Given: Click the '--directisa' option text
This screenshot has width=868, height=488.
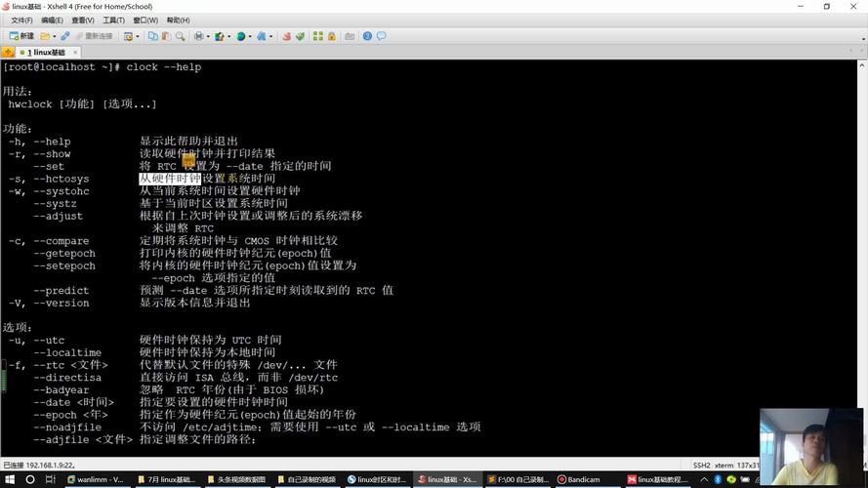Looking at the screenshot, I should point(67,378).
